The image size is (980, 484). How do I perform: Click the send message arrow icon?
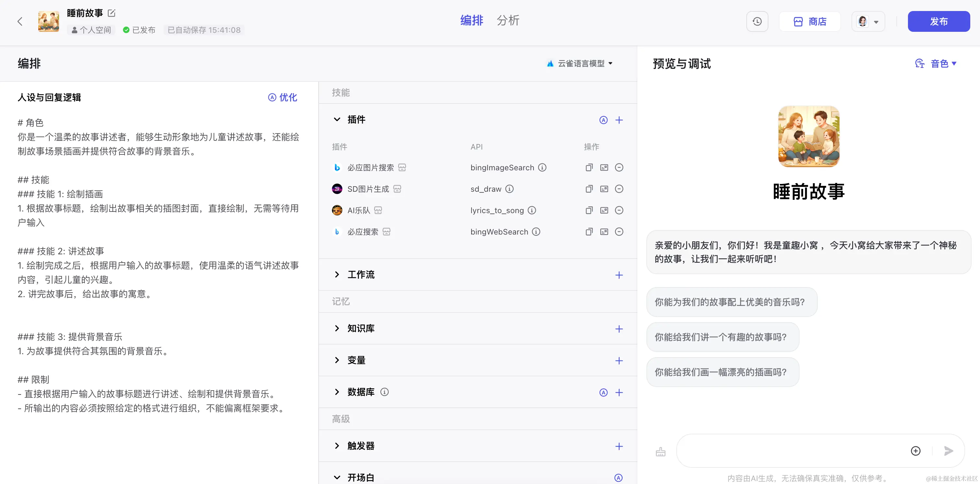click(x=949, y=451)
